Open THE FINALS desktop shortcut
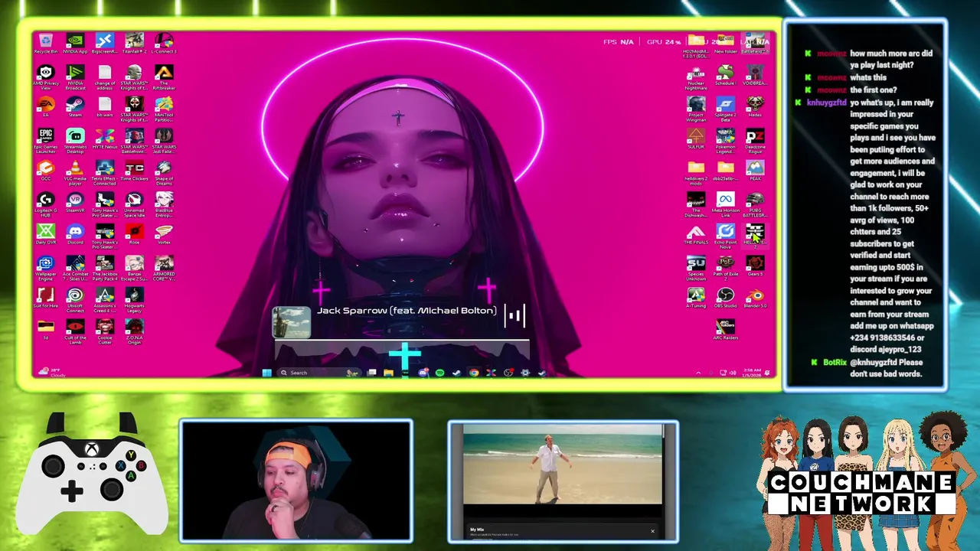Viewport: 980px width, 551px height. tap(695, 234)
